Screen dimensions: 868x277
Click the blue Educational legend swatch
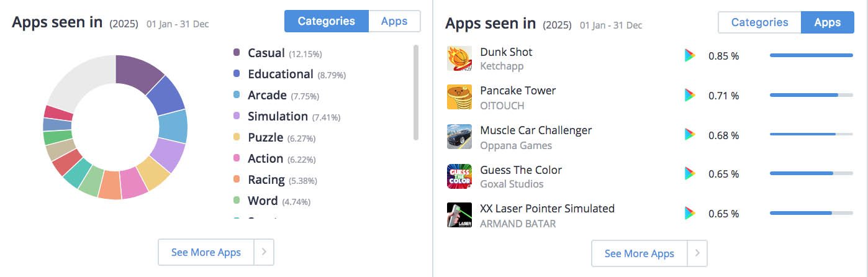pyautogui.click(x=237, y=74)
